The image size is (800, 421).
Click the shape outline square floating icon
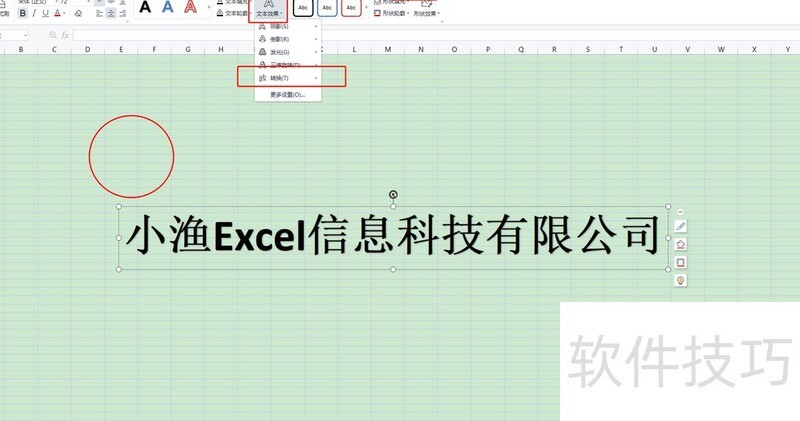(680, 262)
